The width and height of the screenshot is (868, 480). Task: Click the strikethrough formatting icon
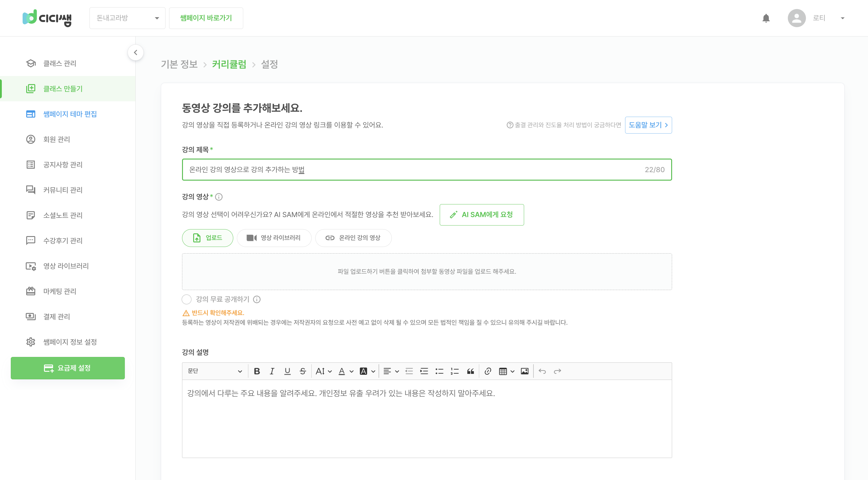tap(302, 371)
